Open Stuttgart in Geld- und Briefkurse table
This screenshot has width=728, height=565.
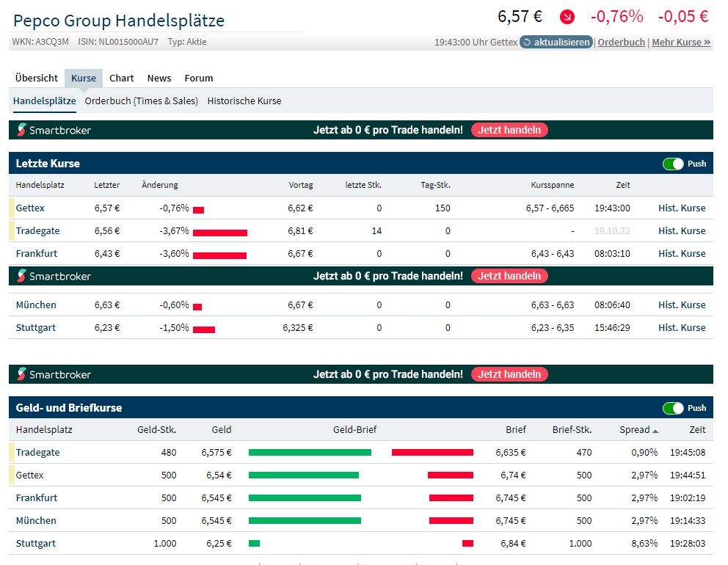36,543
